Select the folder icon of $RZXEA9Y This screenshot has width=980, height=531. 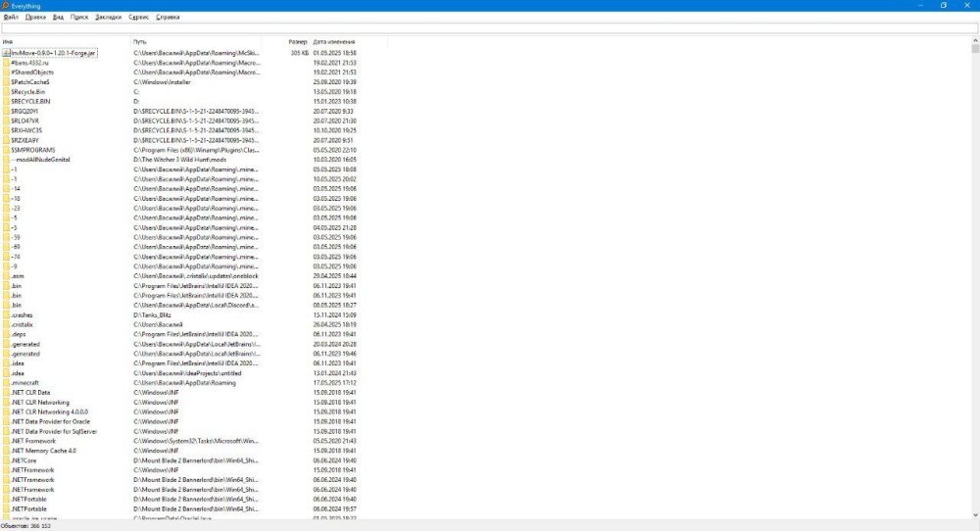(x=6, y=140)
